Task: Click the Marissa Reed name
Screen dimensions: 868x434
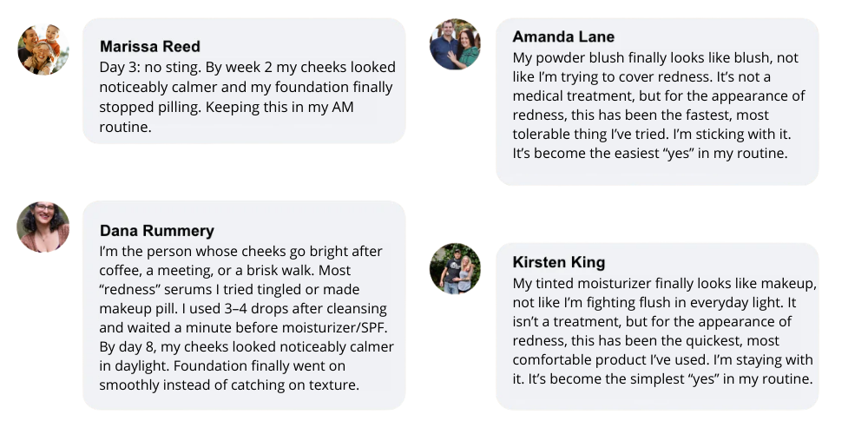Action: (x=149, y=46)
